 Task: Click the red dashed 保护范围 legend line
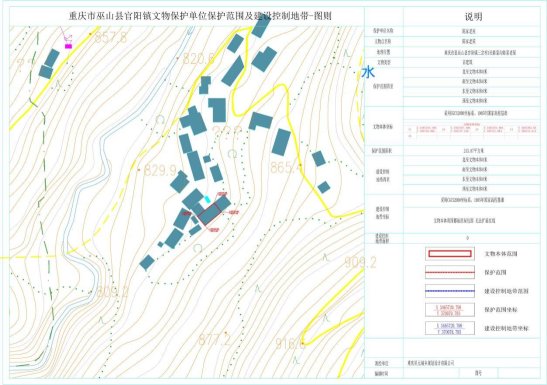(x=450, y=272)
